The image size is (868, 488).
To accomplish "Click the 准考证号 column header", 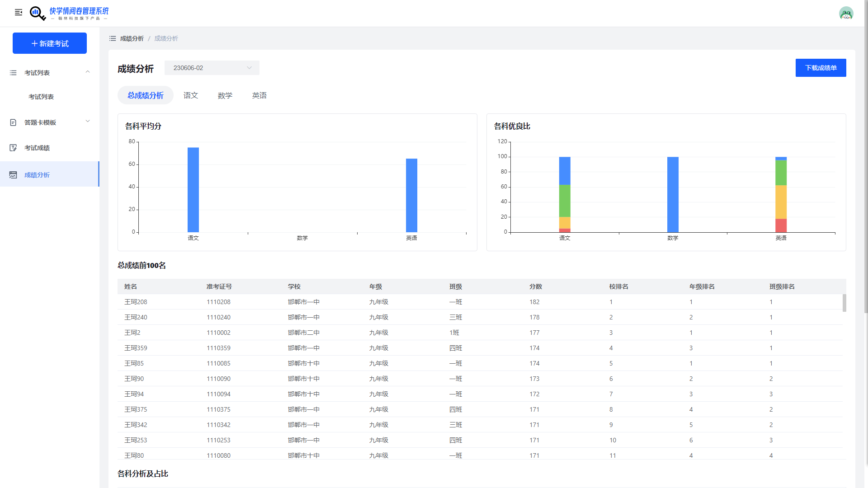I will tap(219, 286).
